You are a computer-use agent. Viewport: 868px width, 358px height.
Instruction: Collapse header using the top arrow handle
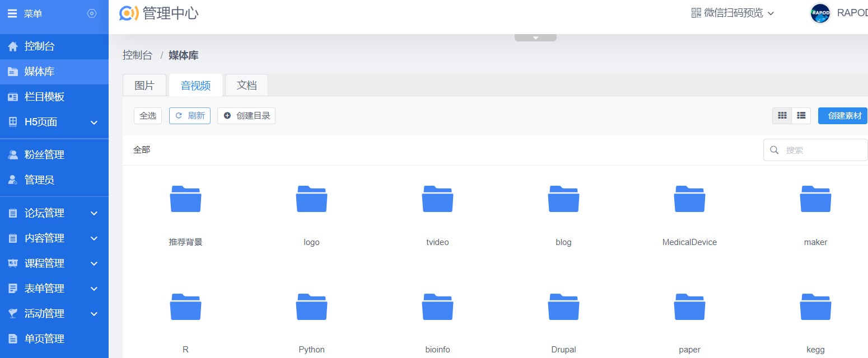(x=535, y=37)
